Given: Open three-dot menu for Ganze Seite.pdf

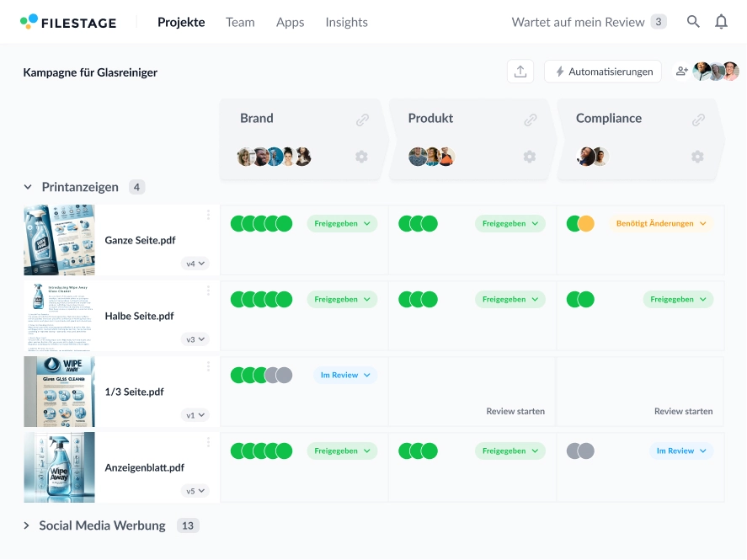Looking at the screenshot, I should 208,216.
